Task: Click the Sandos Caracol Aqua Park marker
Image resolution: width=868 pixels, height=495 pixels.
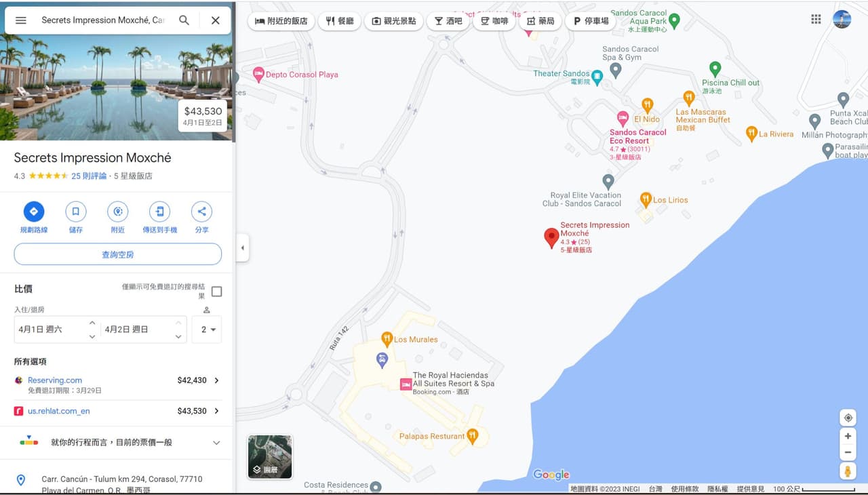Action: pyautogui.click(x=674, y=20)
